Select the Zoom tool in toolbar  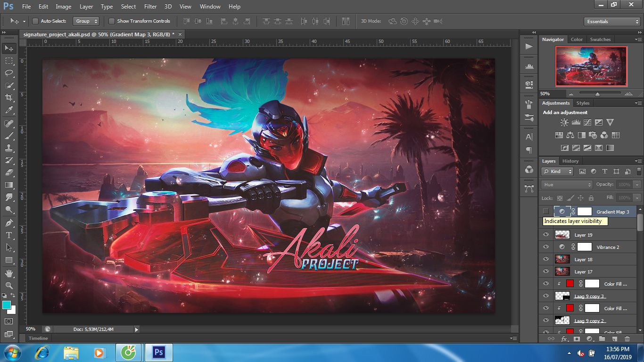9,285
